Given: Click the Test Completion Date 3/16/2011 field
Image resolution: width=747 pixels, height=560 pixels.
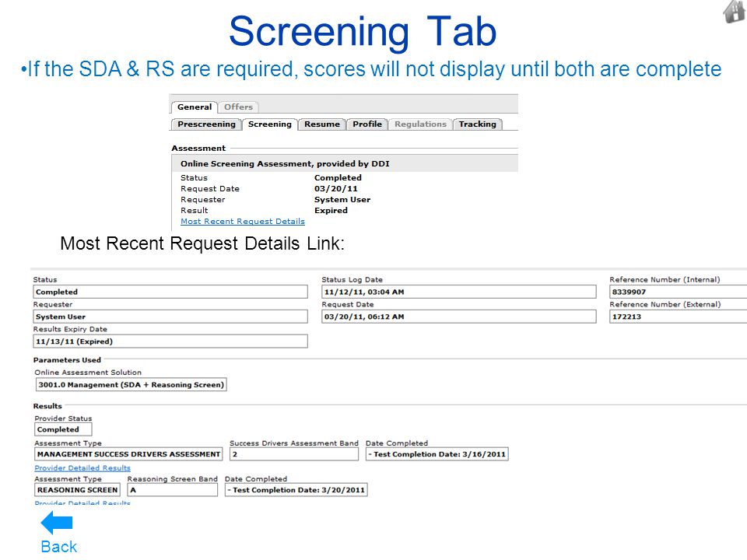Looking at the screenshot, I should [437, 454].
